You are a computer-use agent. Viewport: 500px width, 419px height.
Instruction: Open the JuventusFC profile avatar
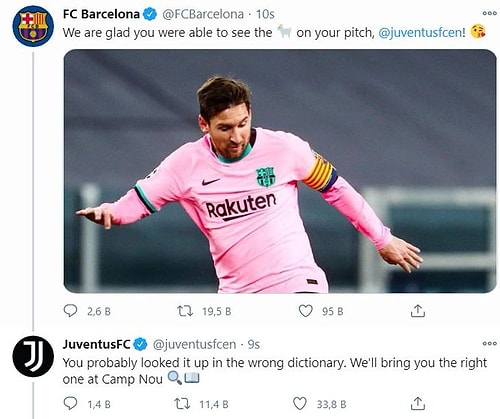(x=33, y=356)
